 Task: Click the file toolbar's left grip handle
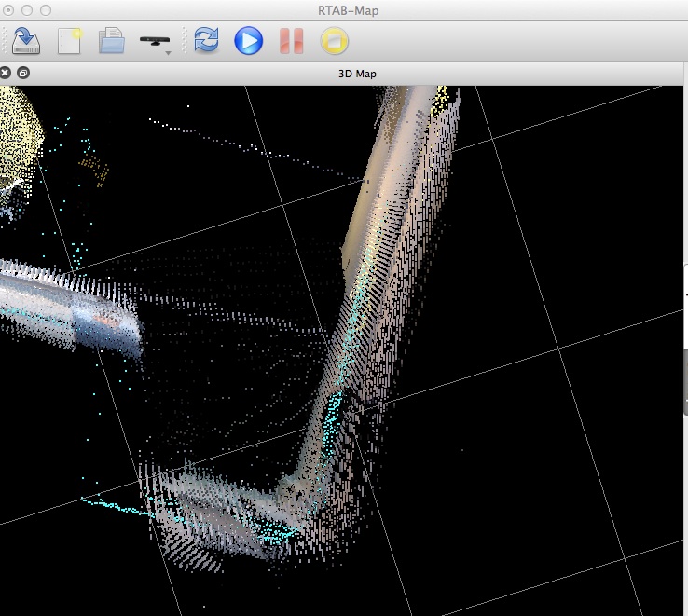tap(5, 41)
